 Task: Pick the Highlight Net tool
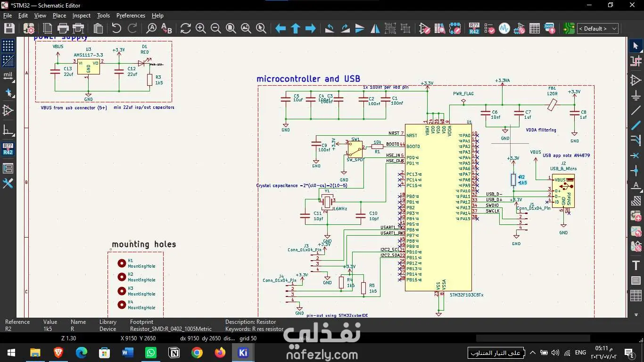click(636, 61)
